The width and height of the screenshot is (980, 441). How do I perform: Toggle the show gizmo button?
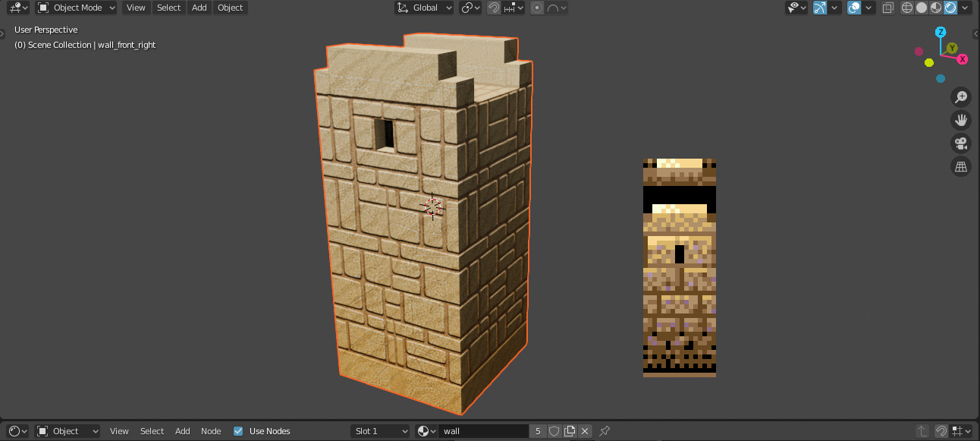(x=819, y=8)
